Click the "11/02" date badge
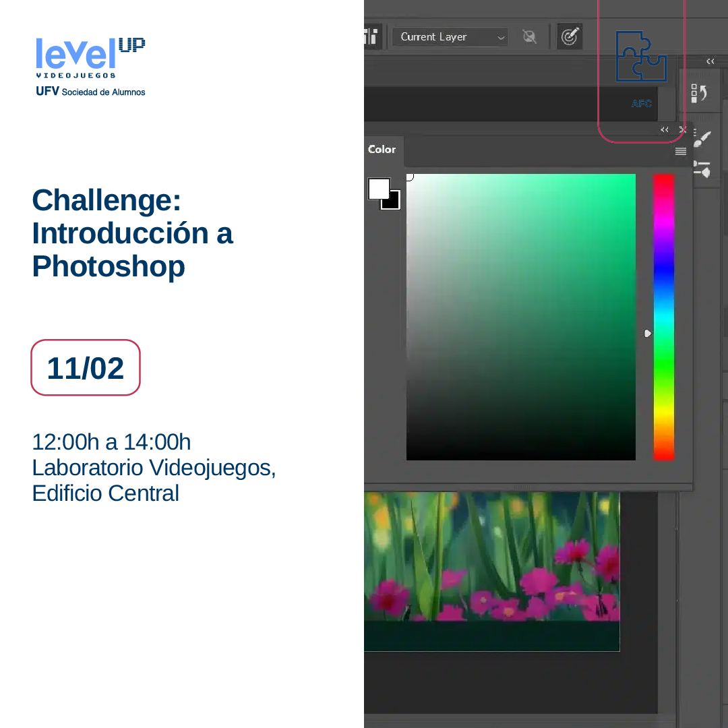 (86, 368)
